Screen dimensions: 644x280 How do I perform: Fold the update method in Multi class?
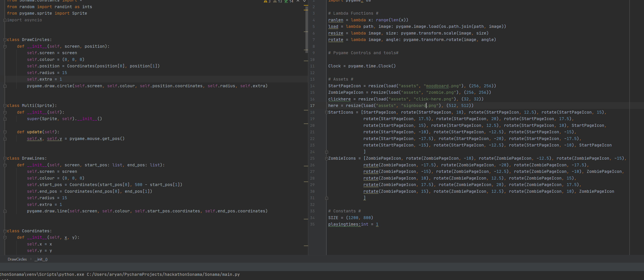click(5, 132)
